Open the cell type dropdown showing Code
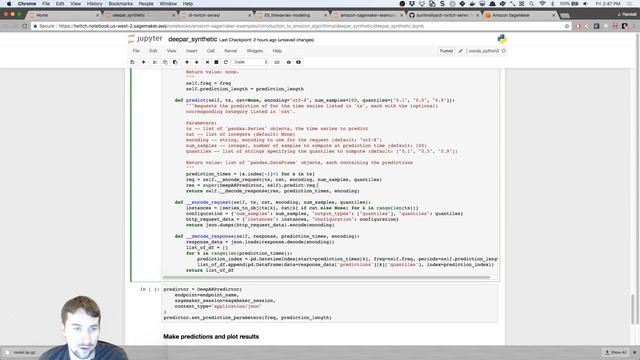The height and width of the screenshot is (360, 640). (251, 62)
